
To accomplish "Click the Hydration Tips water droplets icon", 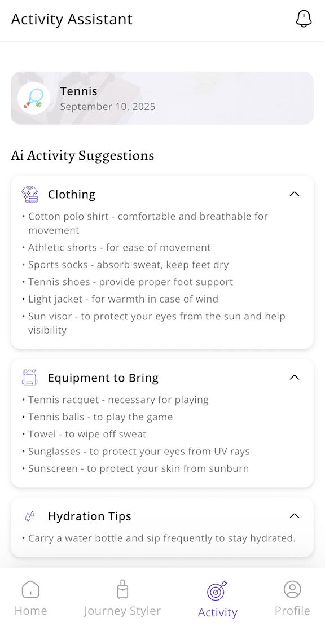I will coord(29,516).
